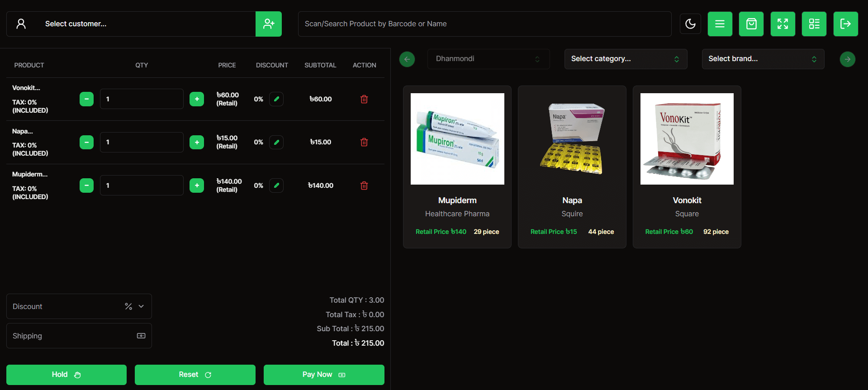Select the Mupiderm product image

pos(457,139)
